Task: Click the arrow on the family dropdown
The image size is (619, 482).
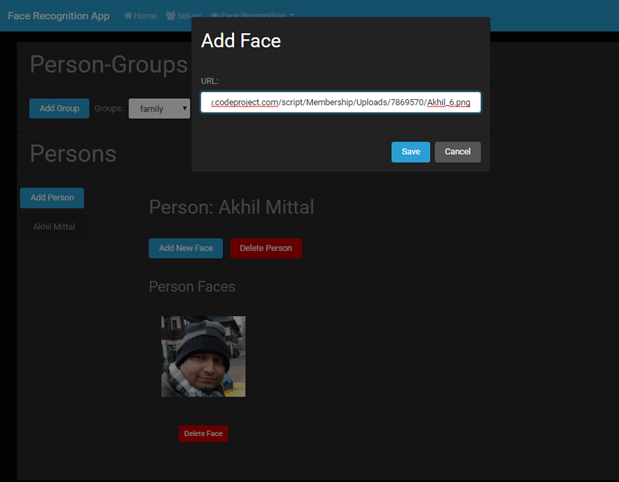Action: coord(184,108)
